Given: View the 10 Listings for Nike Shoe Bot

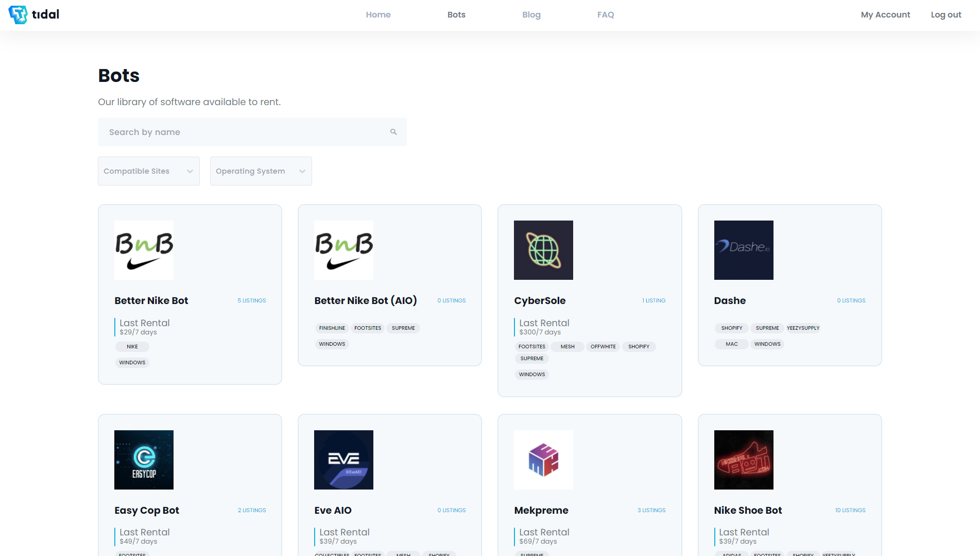Looking at the screenshot, I should coord(850,510).
